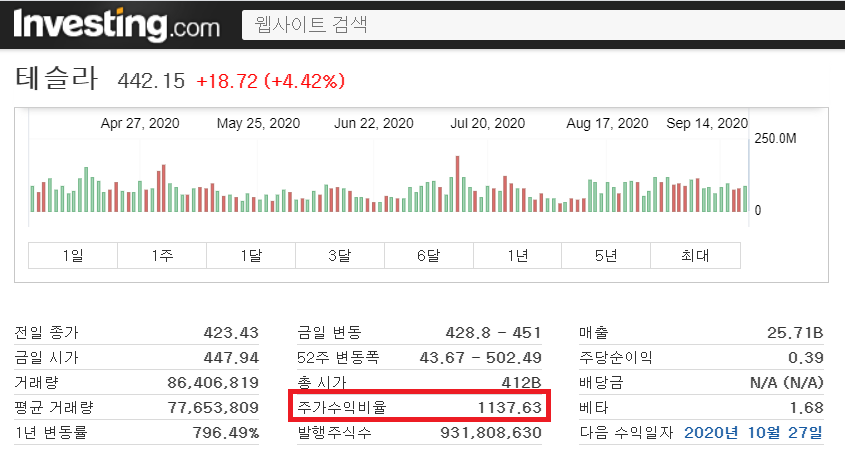Click the volume value 86,406,819
845x466 pixels.
pyautogui.click(x=213, y=382)
